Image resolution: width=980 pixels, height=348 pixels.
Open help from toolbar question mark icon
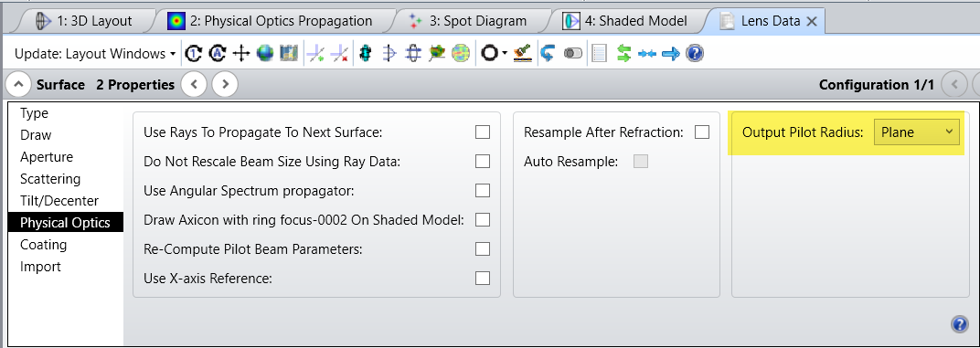click(x=695, y=54)
